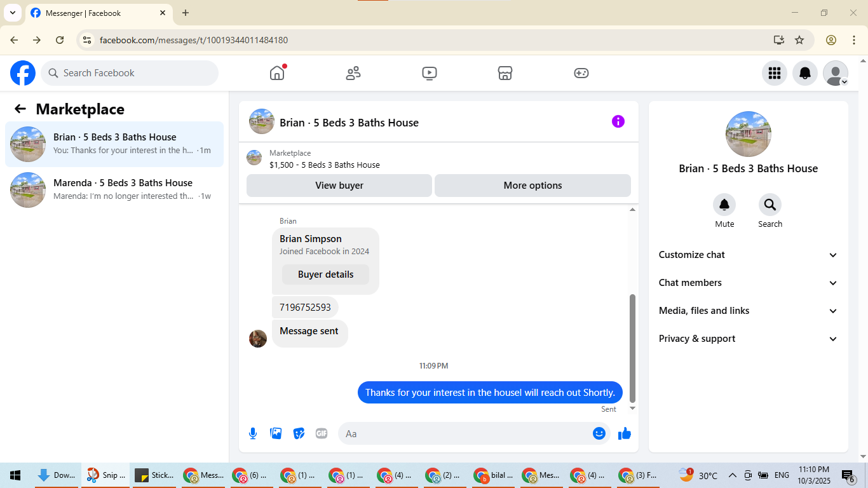Bookmark this page with the star
This screenshot has height=488, width=868.
click(x=799, y=40)
